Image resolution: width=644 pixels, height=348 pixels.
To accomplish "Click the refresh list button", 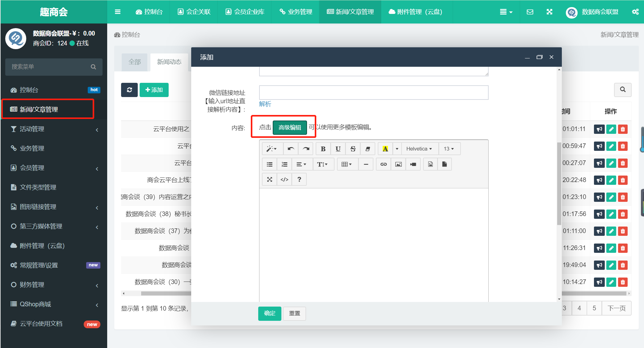I will click(x=129, y=90).
